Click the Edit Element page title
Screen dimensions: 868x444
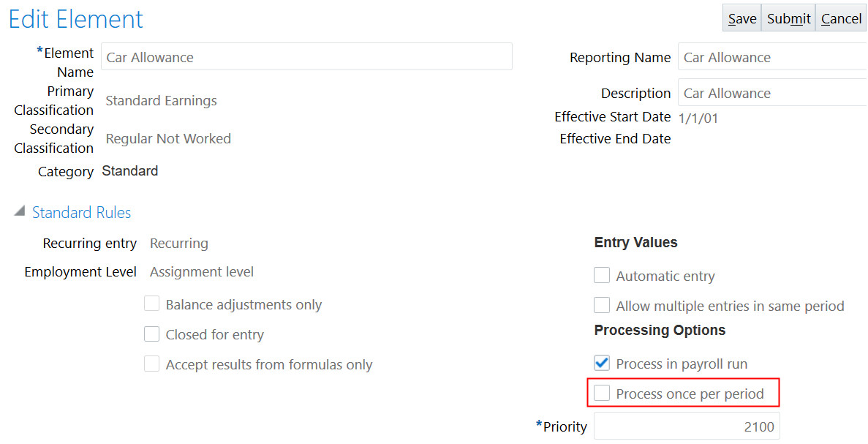(x=76, y=19)
